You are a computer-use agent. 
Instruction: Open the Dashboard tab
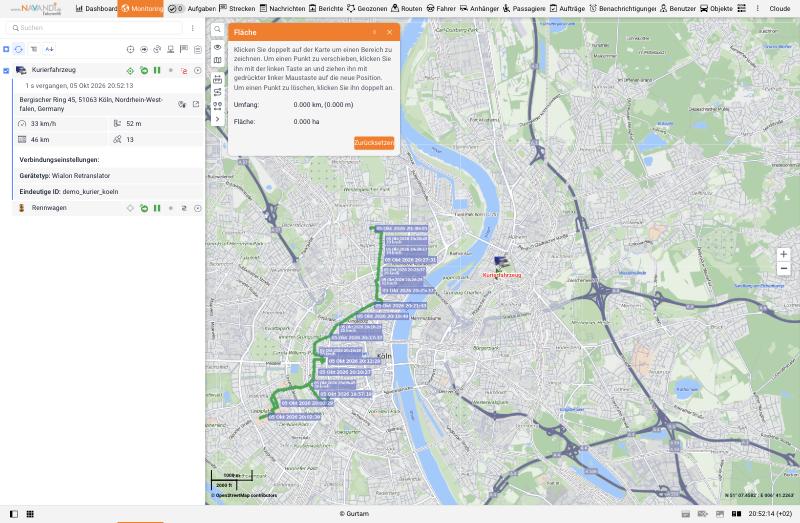tap(96, 9)
